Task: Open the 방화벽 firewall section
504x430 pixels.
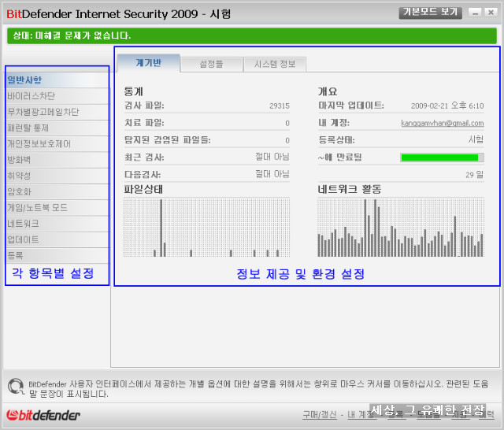Action: 57,160
